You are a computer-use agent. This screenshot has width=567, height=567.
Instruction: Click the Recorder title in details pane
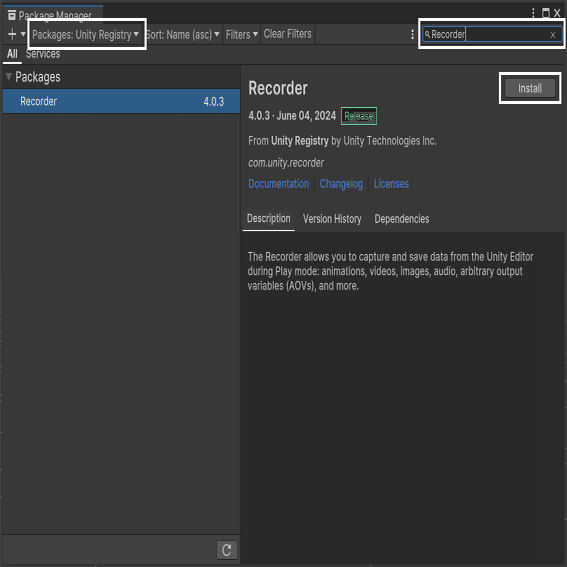pyautogui.click(x=278, y=88)
